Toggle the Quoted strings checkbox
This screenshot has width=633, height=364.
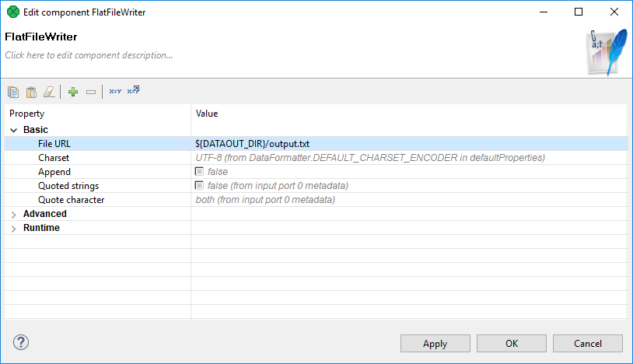[x=199, y=186]
